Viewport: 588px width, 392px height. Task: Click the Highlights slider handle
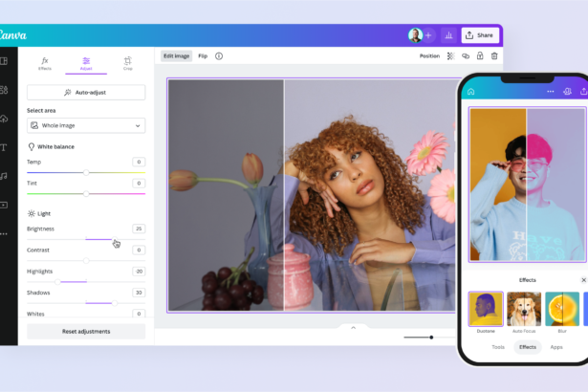point(57,281)
